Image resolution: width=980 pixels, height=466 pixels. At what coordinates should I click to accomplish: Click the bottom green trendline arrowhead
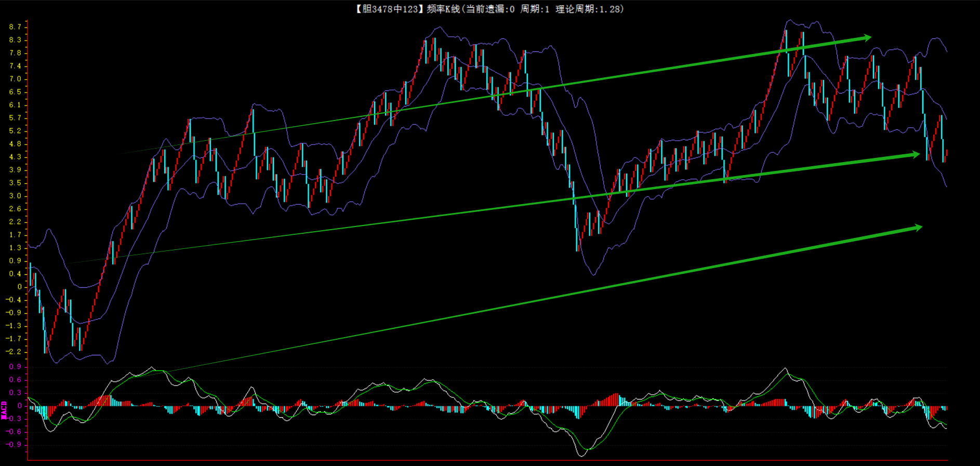[x=917, y=228]
